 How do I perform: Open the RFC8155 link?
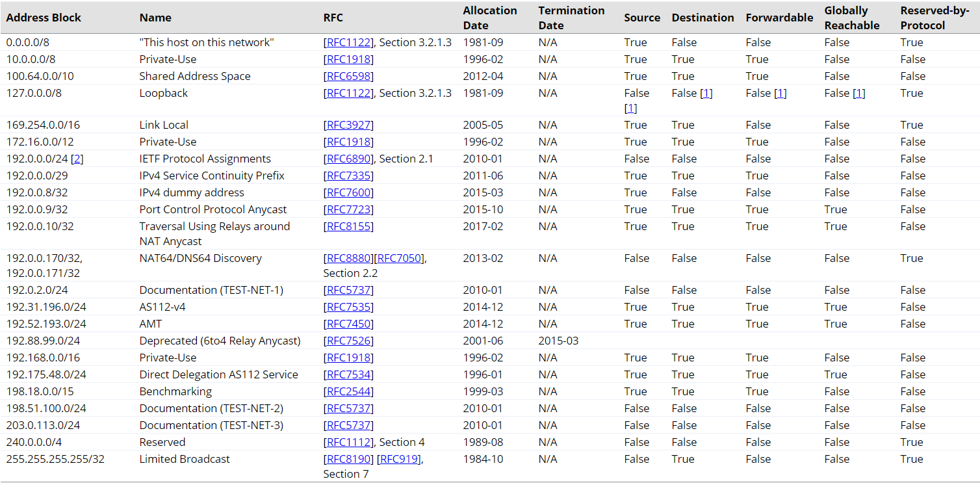point(349,226)
